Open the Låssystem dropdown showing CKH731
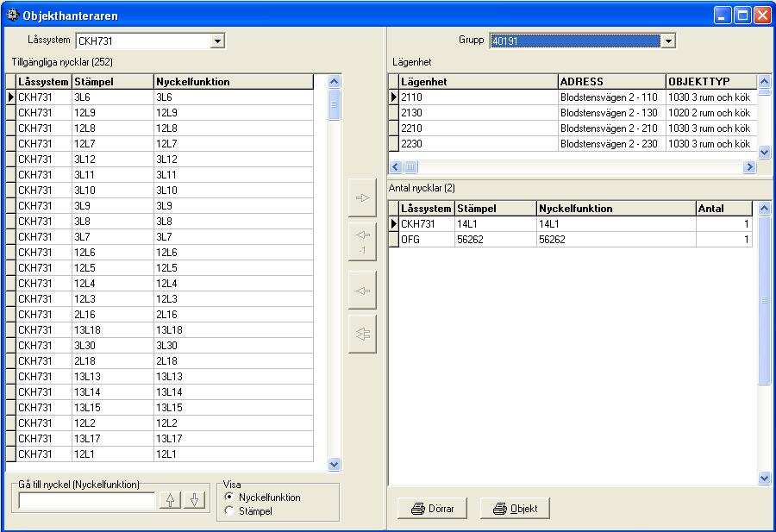Image resolution: width=776 pixels, height=532 pixels. 217,41
